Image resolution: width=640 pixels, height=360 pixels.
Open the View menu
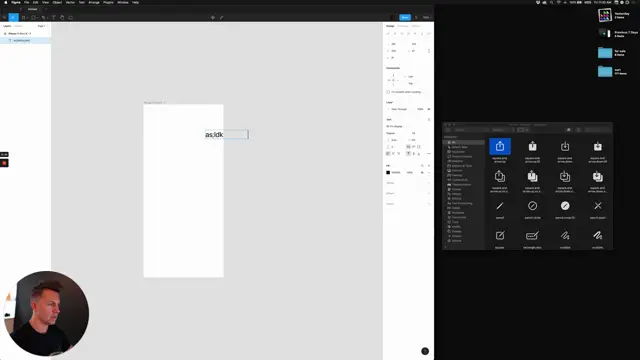click(x=45, y=2)
